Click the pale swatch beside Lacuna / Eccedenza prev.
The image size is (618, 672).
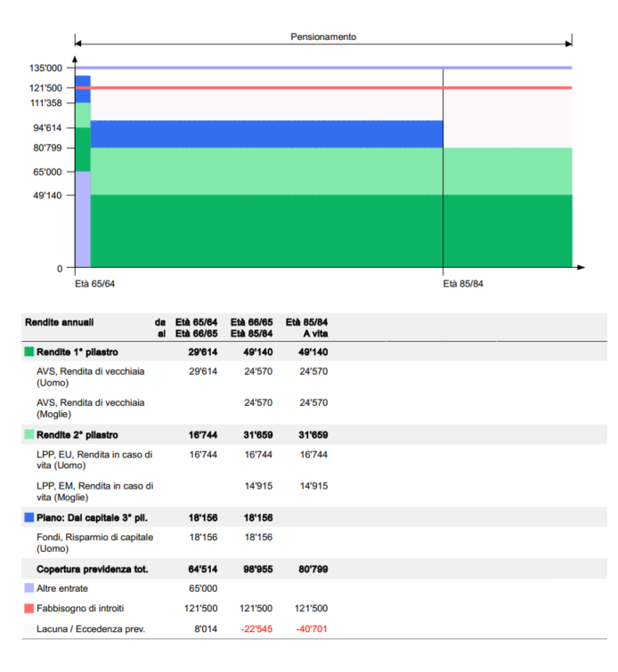pyautogui.click(x=29, y=629)
